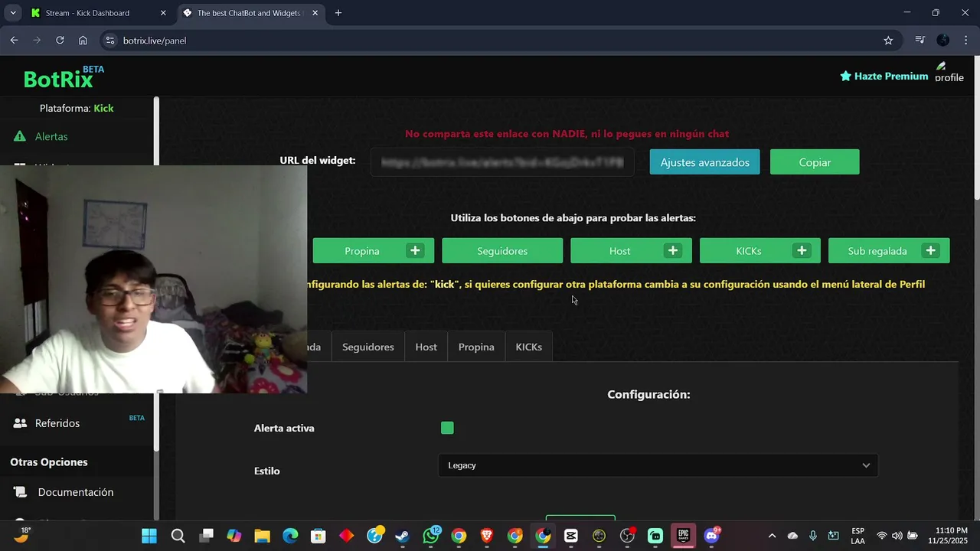Test the Seguidores alert button

[x=502, y=251]
